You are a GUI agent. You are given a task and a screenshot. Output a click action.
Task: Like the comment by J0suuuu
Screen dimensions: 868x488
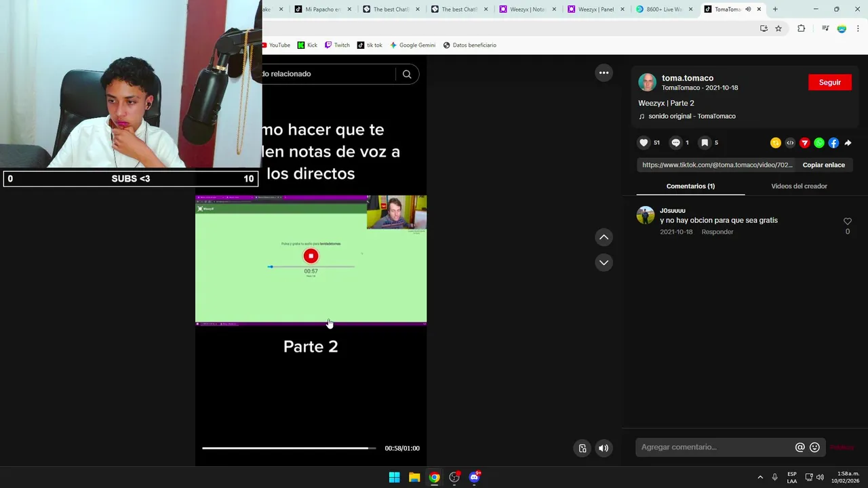pos(847,222)
